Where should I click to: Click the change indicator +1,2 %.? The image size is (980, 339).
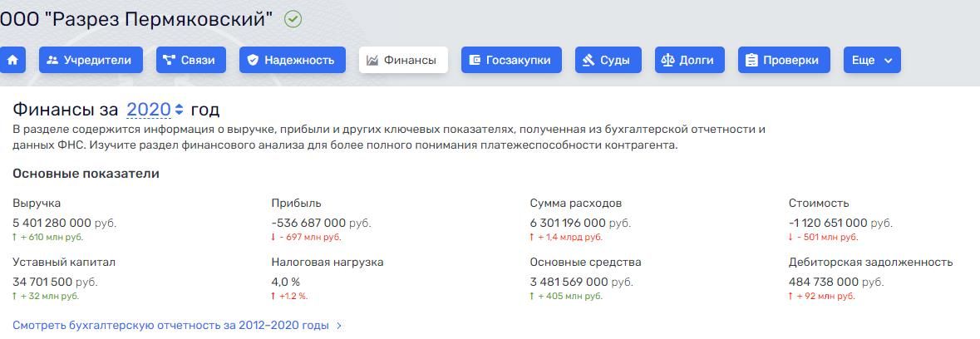point(289,297)
